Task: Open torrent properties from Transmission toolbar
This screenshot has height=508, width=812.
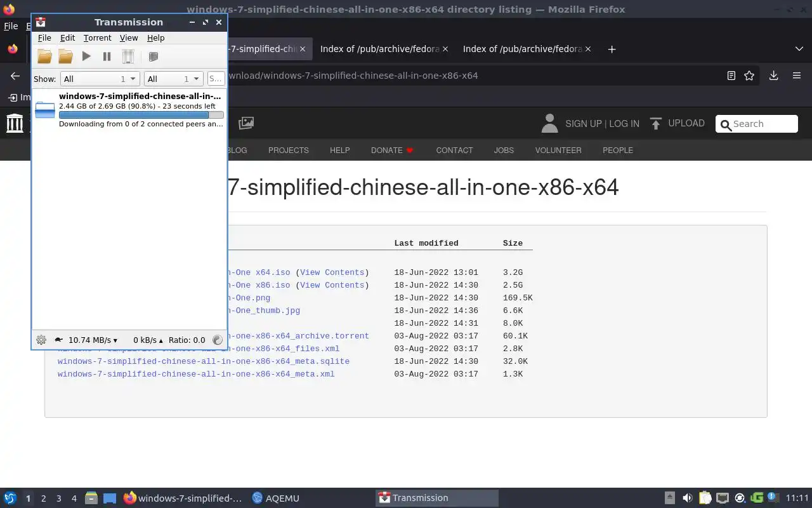Action: pyautogui.click(x=153, y=57)
